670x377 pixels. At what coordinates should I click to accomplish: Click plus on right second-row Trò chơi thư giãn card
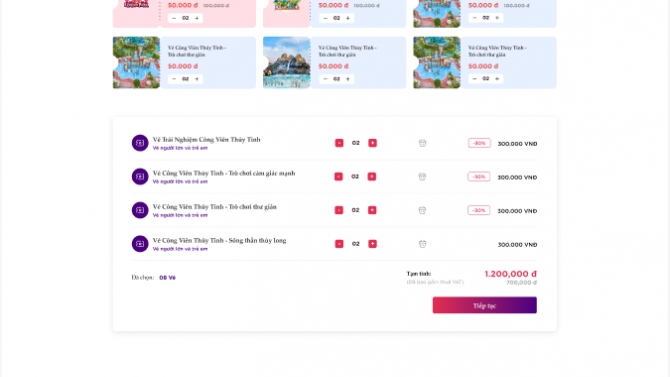point(497,79)
